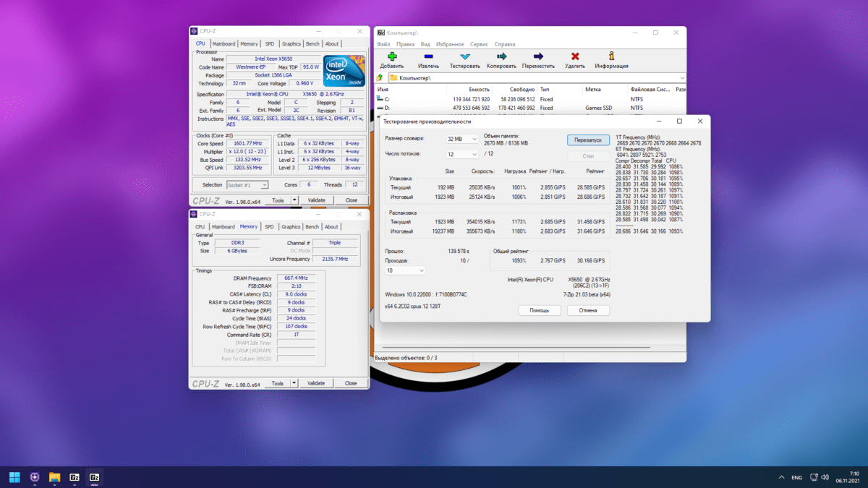
Task: Open the Число потоков dropdown showing 12
Action: [x=461, y=154]
